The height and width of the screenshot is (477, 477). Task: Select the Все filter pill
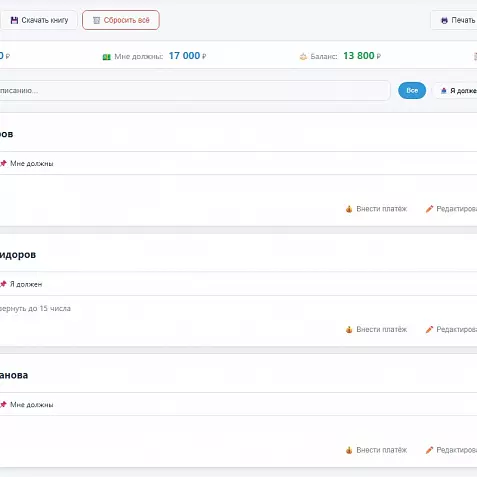[412, 90]
